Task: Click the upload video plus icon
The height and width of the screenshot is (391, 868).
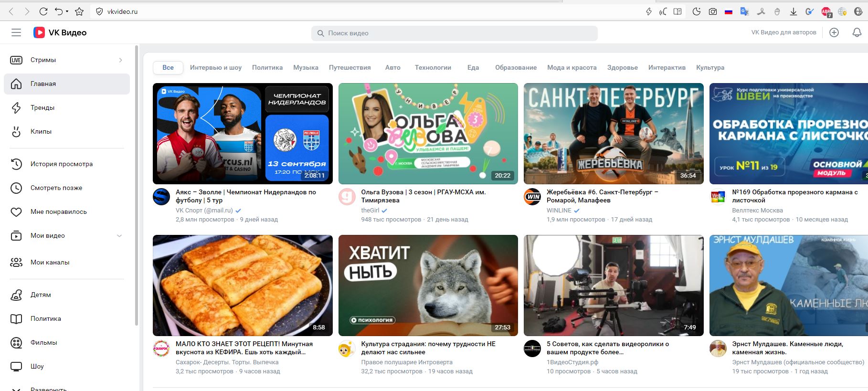Action: (x=834, y=32)
